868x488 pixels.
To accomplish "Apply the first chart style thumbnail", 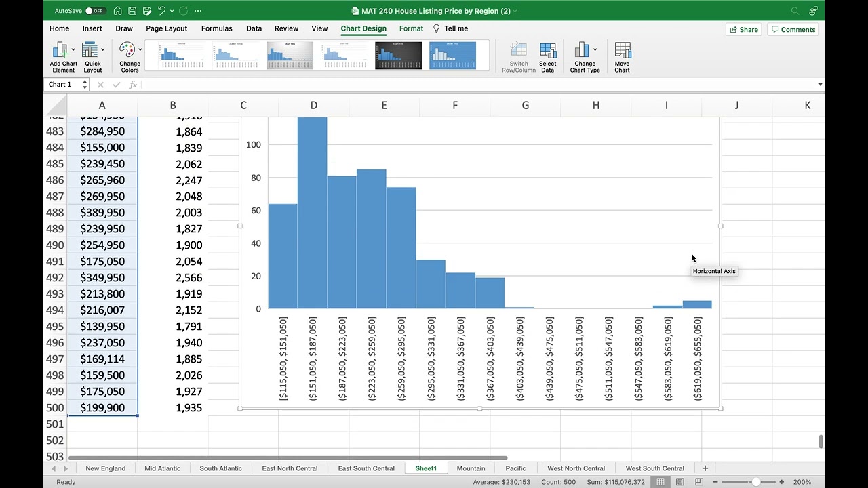I will point(181,56).
